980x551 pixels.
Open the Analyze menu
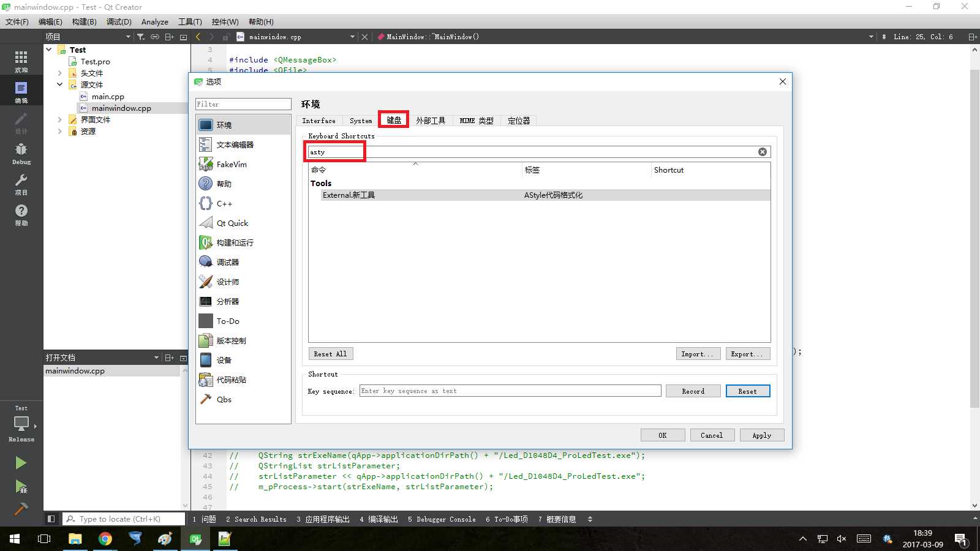pyautogui.click(x=155, y=21)
